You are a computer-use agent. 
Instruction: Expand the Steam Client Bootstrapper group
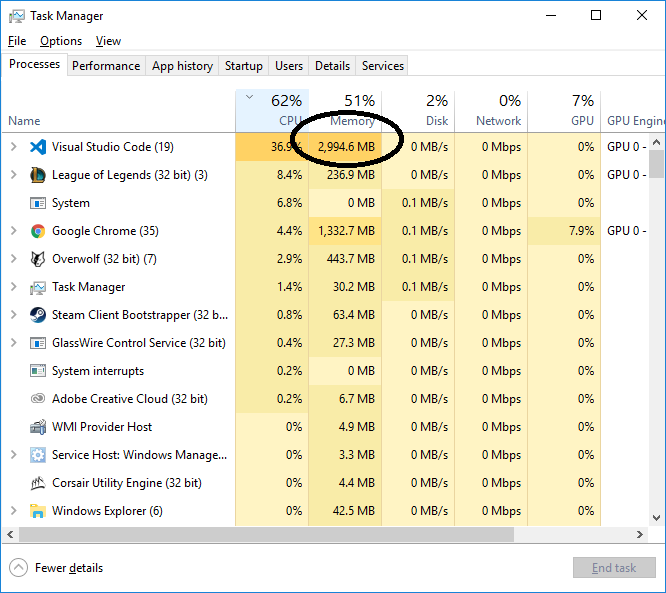[14, 315]
